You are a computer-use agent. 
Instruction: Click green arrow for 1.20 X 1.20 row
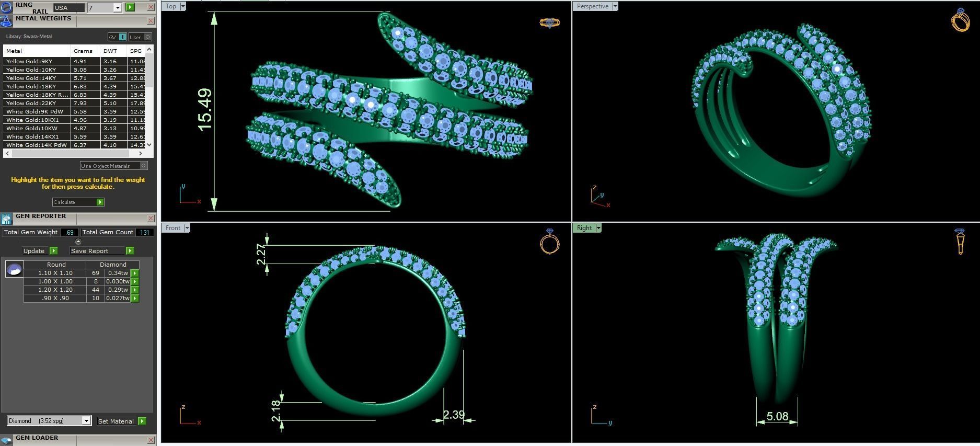click(x=135, y=290)
